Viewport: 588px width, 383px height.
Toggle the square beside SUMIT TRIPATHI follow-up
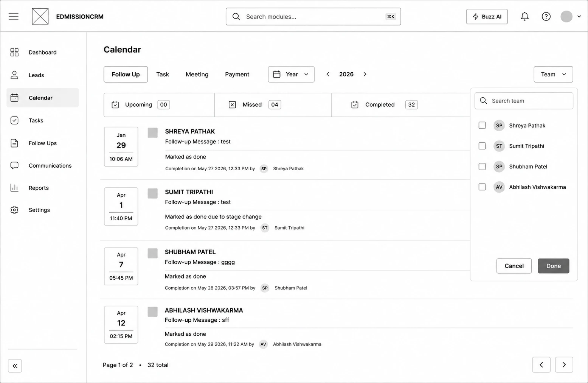[x=152, y=193]
